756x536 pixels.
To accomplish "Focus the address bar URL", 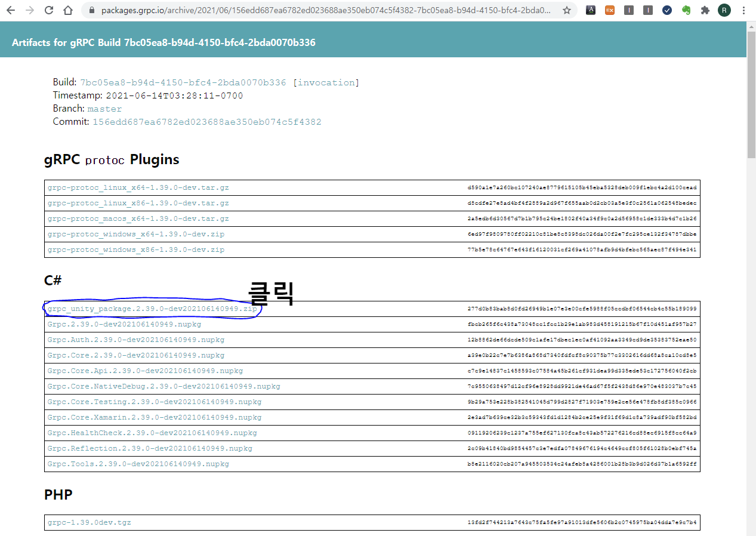I will click(x=326, y=10).
